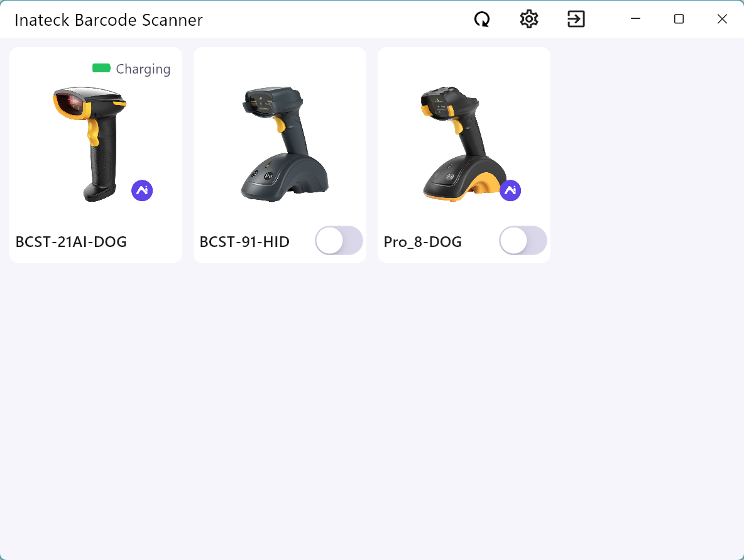Screen dimensions: 744x560
Task: Click the Inateck Barcode Scanner title
Action: pyautogui.click(x=109, y=20)
